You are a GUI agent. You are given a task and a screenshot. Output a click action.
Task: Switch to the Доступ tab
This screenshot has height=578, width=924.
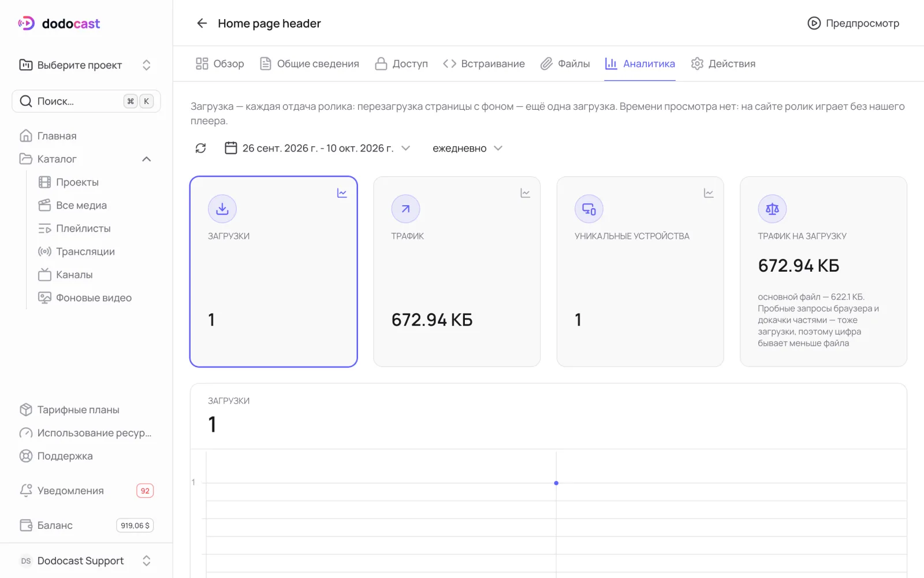pyautogui.click(x=401, y=64)
